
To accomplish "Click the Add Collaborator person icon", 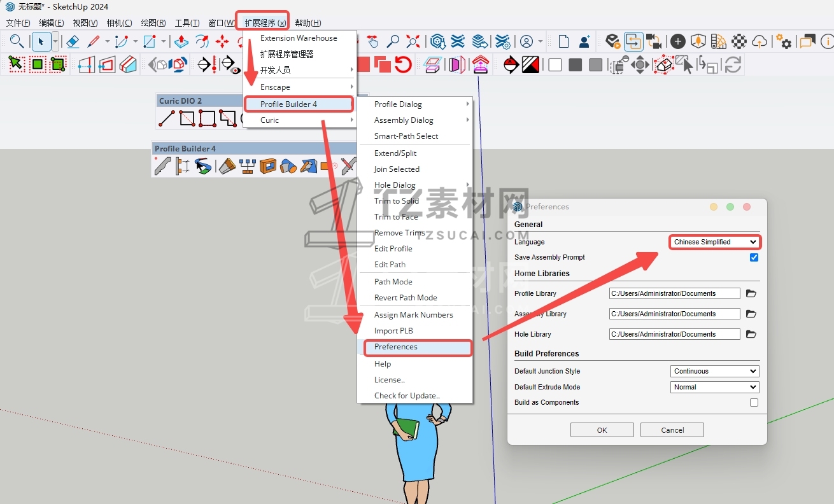I will coord(584,42).
